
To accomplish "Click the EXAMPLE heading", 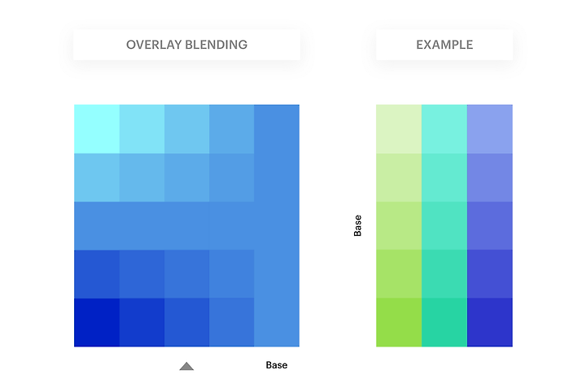I will point(444,45).
